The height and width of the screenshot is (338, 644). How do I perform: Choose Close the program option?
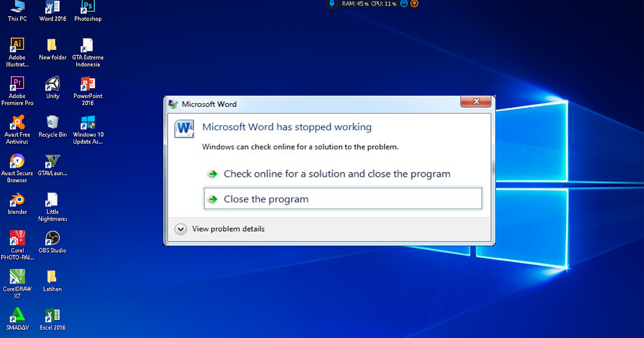(x=343, y=199)
